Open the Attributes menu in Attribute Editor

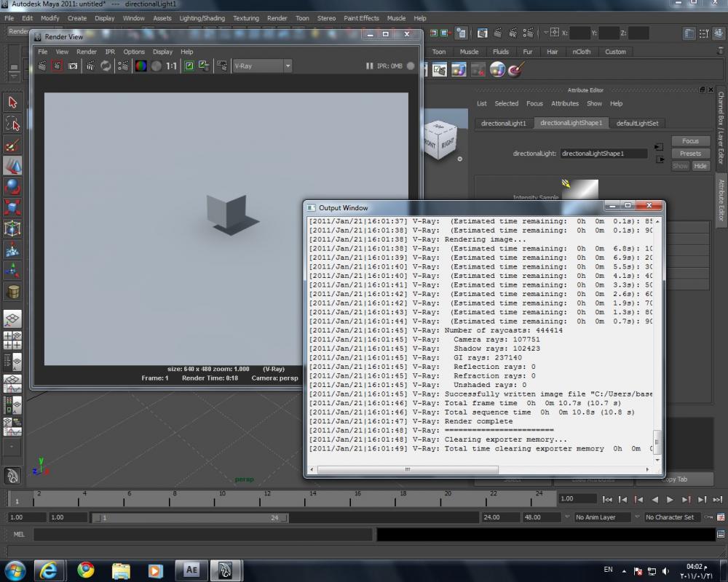click(565, 103)
